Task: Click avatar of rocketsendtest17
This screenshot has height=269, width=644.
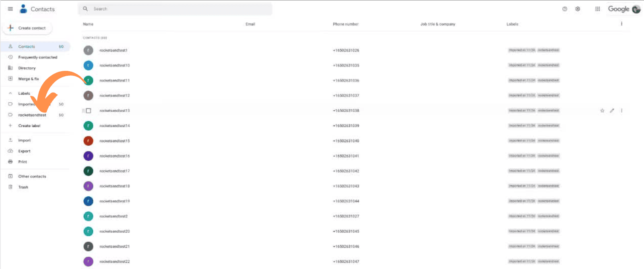Action: 88,171
